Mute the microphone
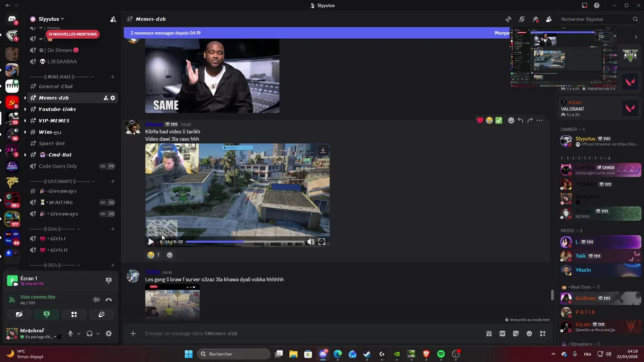 pyautogui.click(x=70, y=334)
